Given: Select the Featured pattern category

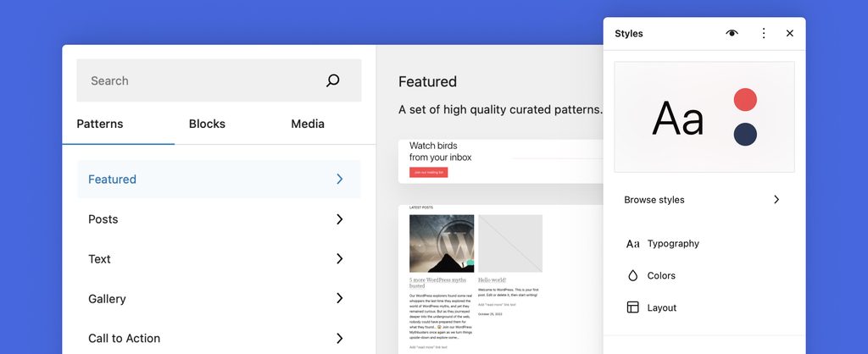Looking at the screenshot, I should pyautogui.click(x=219, y=180).
